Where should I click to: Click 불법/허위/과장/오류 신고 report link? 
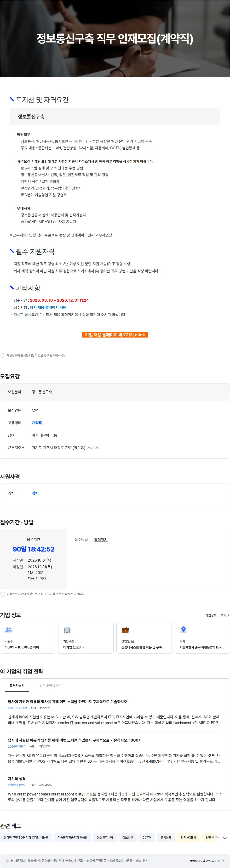click(207, 861)
